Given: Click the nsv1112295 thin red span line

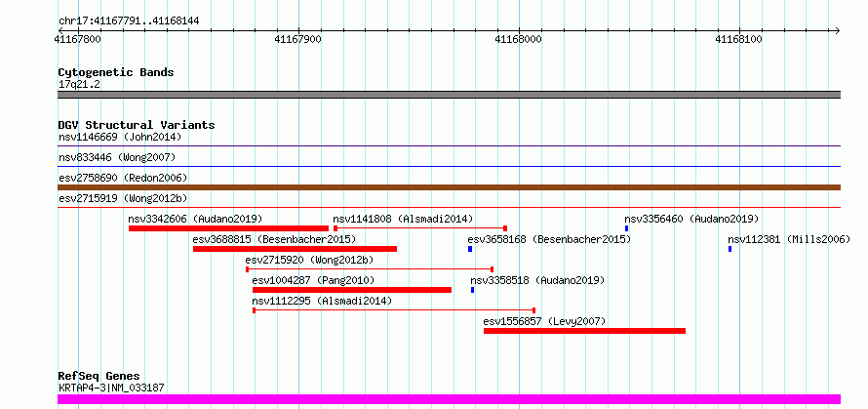Looking at the screenshot, I should [394, 310].
